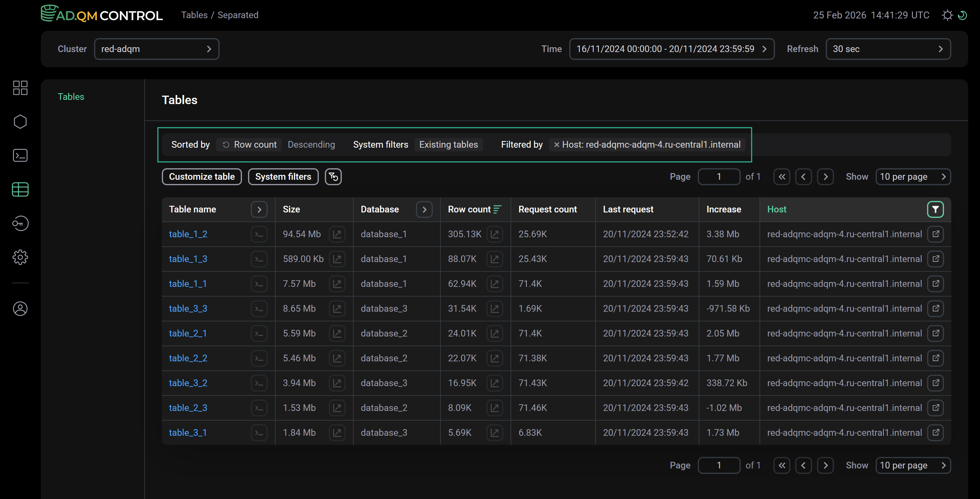The width and height of the screenshot is (980, 499).
Task: Open the key access icon in sidebar
Action: [20, 223]
